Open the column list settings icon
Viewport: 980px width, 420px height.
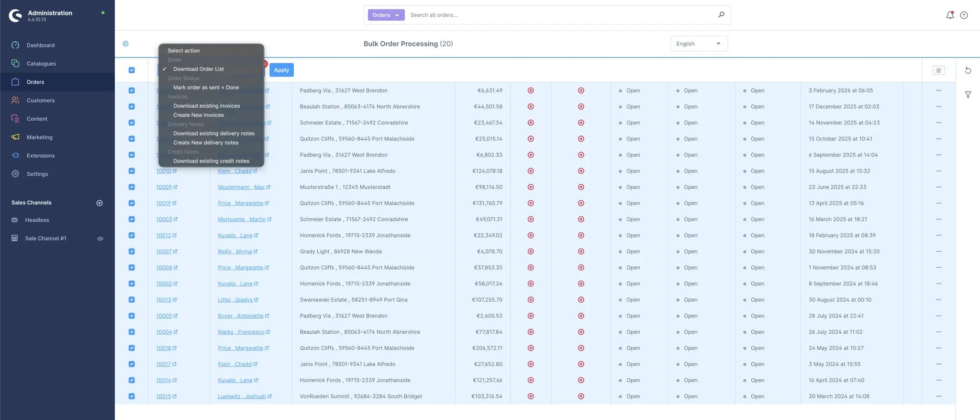(938, 70)
